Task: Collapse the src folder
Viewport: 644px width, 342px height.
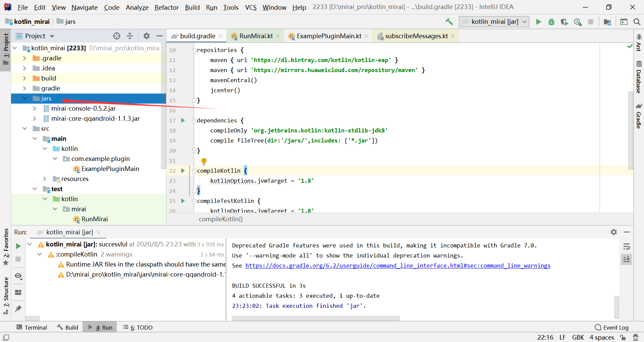Action: pyautogui.click(x=24, y=129)
